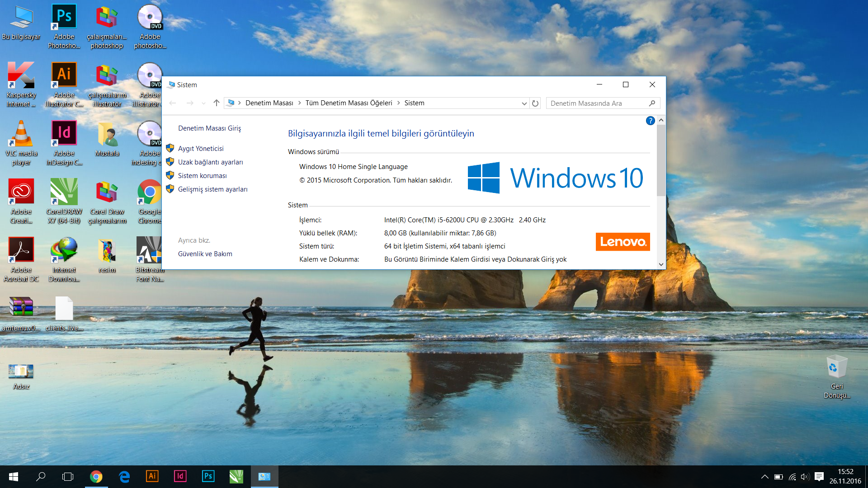The image size is (868, 488).
Task: Launch VLC media player from the desktop
Action: pos(21,143)
